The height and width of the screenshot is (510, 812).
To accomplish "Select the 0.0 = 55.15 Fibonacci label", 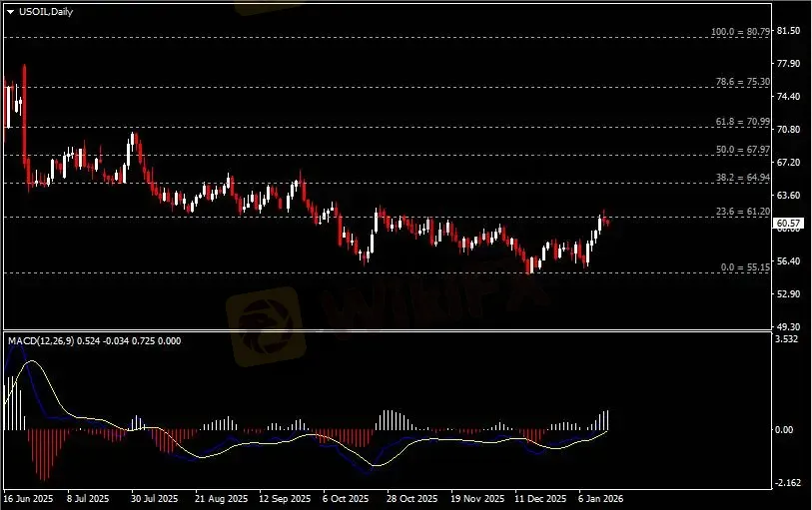I will pos(745,267).
